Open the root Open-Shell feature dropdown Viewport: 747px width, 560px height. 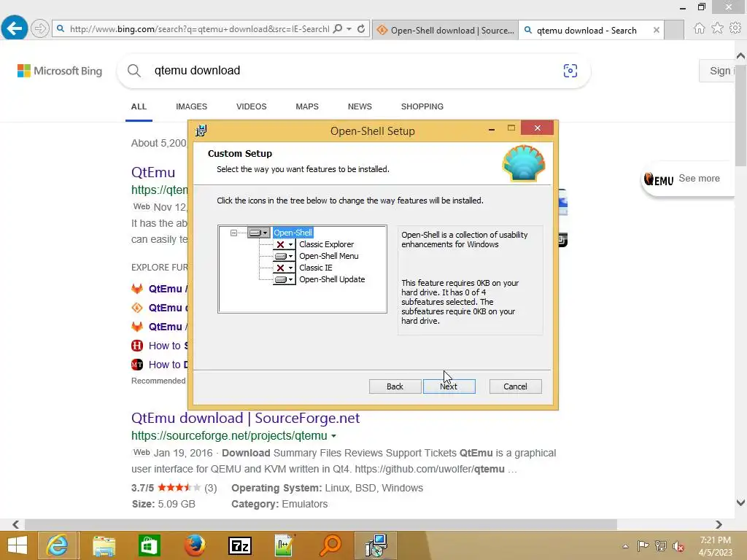(x=259, y=233)
